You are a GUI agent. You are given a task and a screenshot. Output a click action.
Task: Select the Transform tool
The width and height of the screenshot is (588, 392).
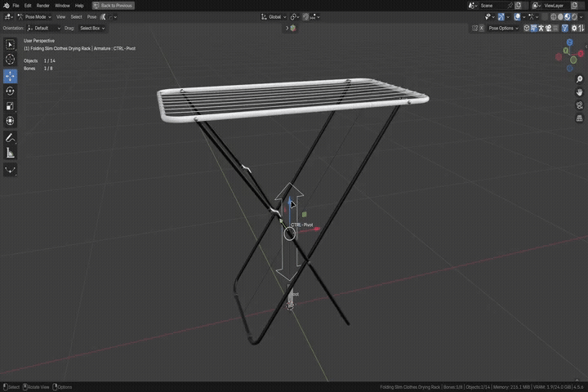(10, 121)
